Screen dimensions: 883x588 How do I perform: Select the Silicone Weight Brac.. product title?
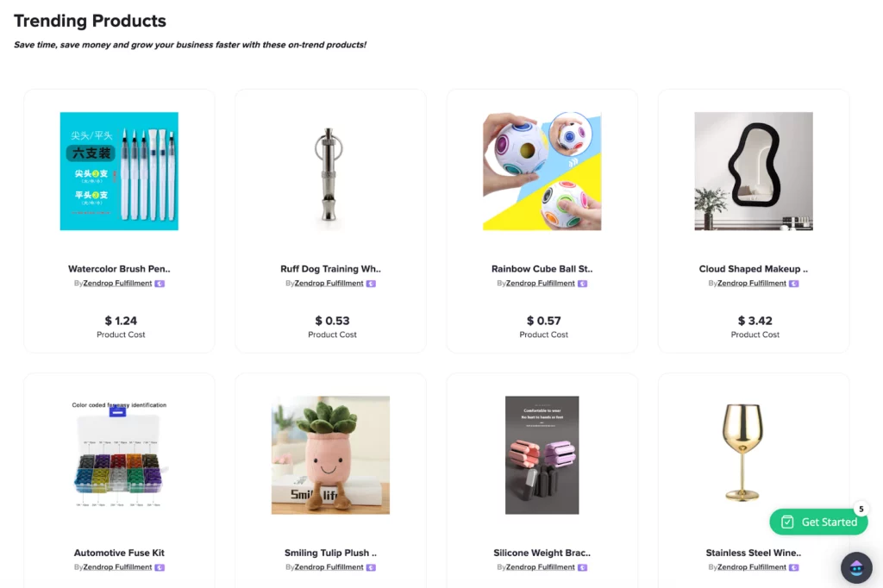(x=542, y=553)
